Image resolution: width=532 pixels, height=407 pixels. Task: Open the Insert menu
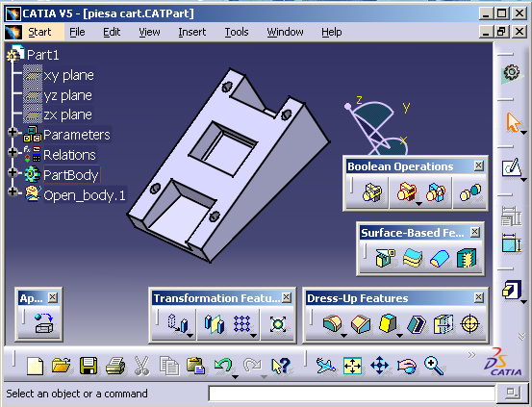(192, 32)
